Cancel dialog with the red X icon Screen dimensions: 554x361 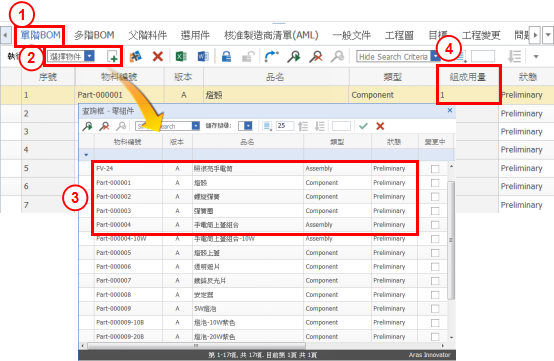click(x=380, y=126)
